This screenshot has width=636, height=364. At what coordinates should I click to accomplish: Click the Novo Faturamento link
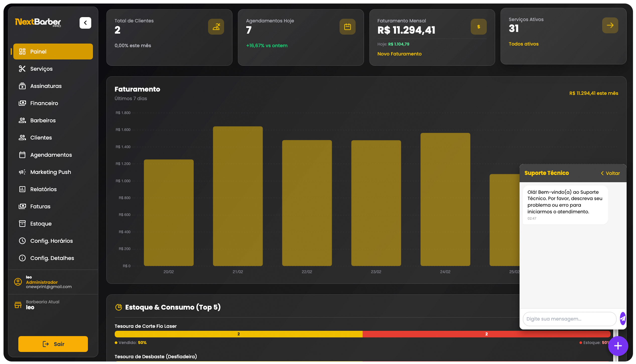[399, 54]
